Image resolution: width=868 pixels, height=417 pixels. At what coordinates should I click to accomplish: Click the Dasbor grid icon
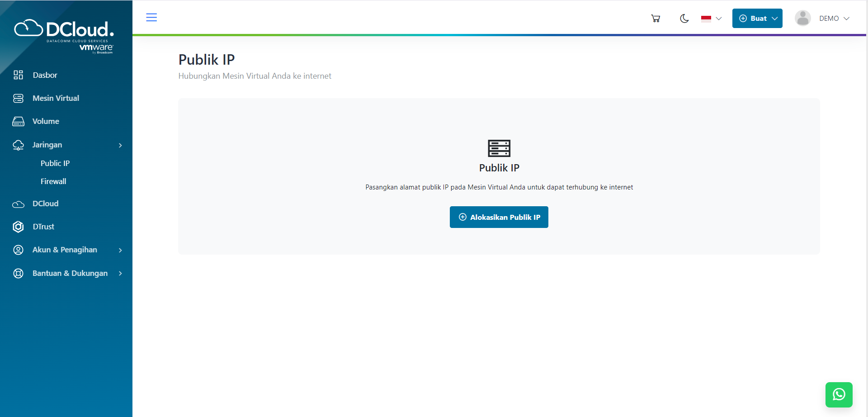point(18,75)
